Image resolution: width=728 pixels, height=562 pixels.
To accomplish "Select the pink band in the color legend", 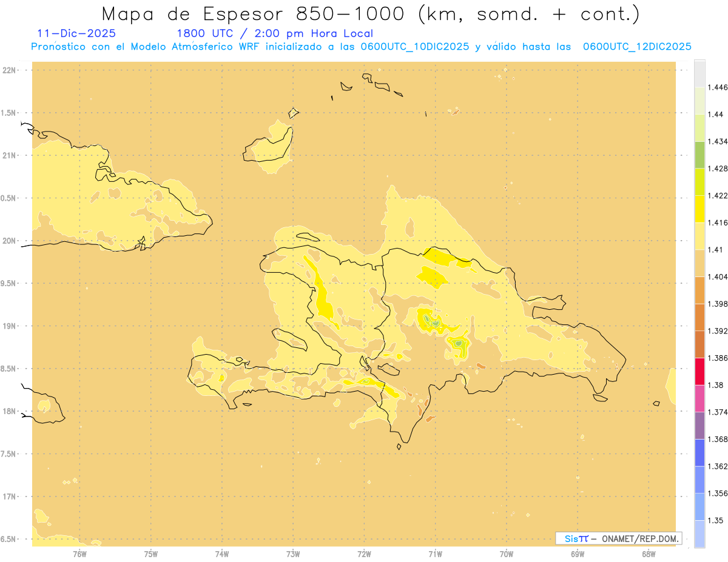I will point(699,398).
